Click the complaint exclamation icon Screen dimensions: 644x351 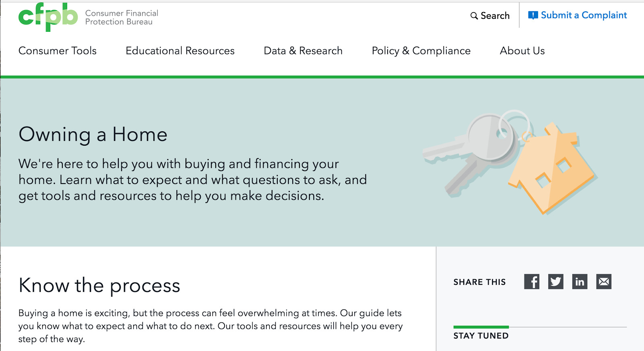click(x=533, y=14)
